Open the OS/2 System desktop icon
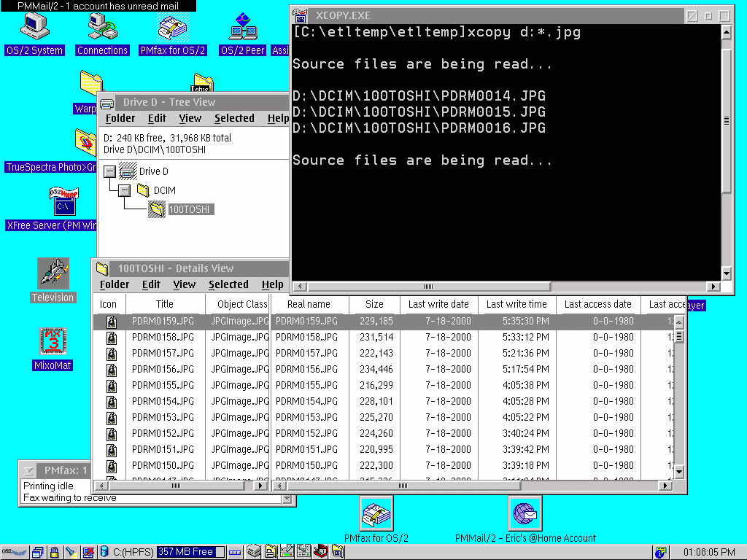The width and height of the screenshot is (747, 560). point(34,27)
